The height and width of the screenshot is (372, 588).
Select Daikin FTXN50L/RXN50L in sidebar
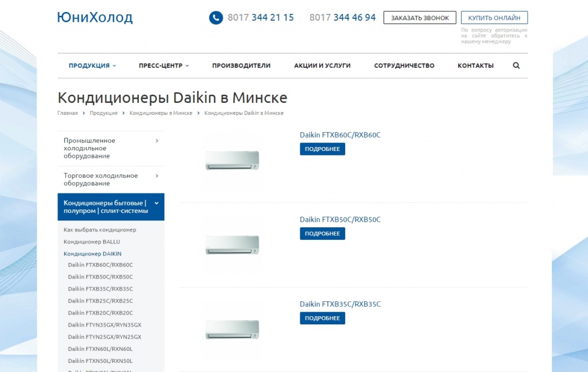coord(100,361)
